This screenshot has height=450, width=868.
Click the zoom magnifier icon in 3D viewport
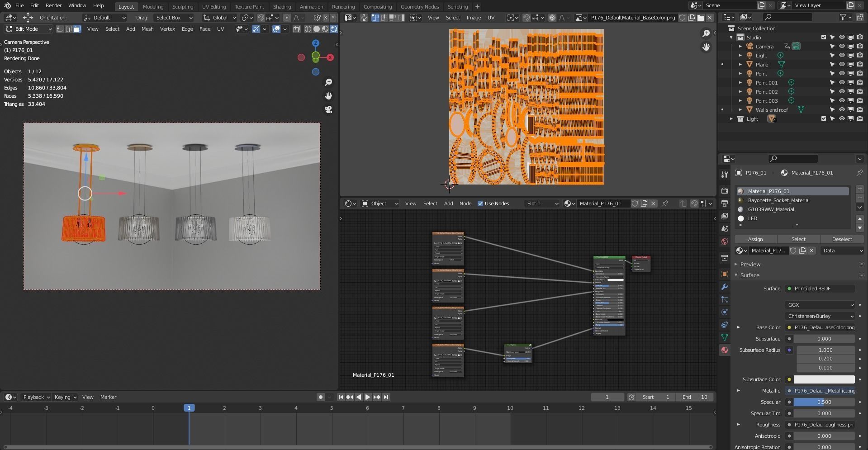pyautogui.click(x=328, y=82)
